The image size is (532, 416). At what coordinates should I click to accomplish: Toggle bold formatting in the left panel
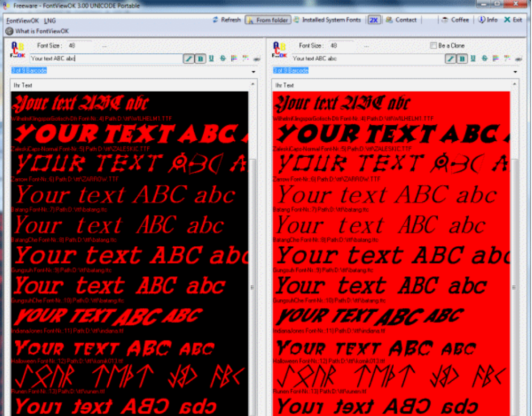[200, 59]
